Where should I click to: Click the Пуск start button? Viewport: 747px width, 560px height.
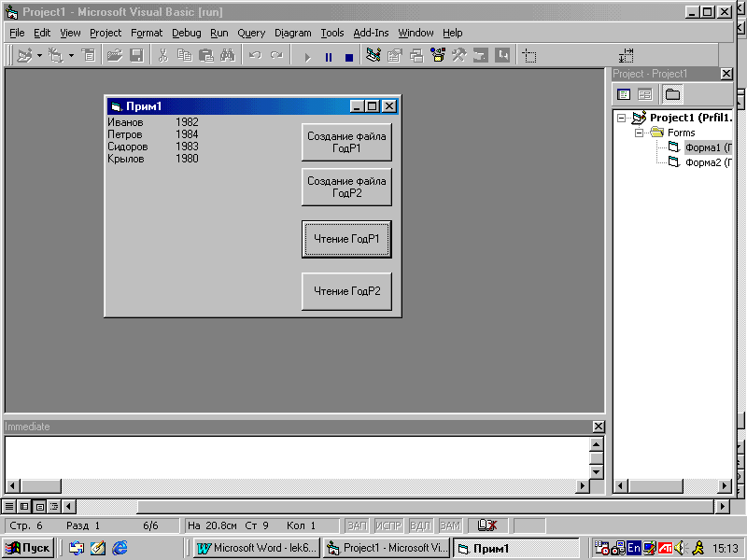tap(28, 548)
